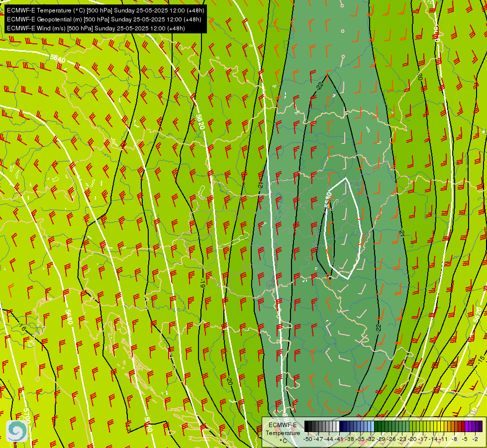Click the -19 isotherm label
This screenshot has height=448, width=487.
tap(202, 283)
